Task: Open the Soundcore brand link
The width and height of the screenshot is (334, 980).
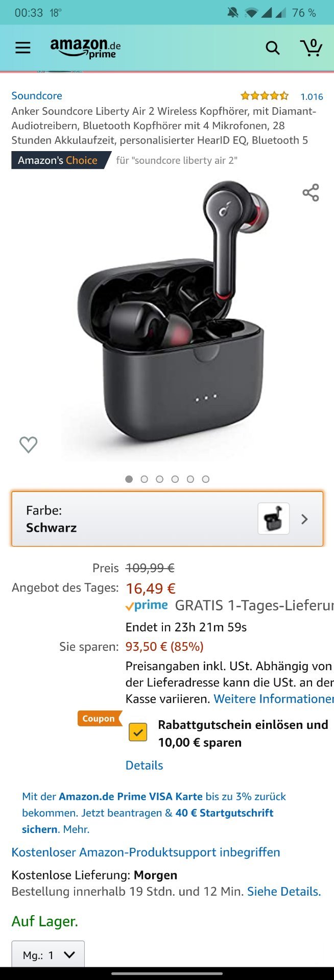Action: click(x=37, y=95)
